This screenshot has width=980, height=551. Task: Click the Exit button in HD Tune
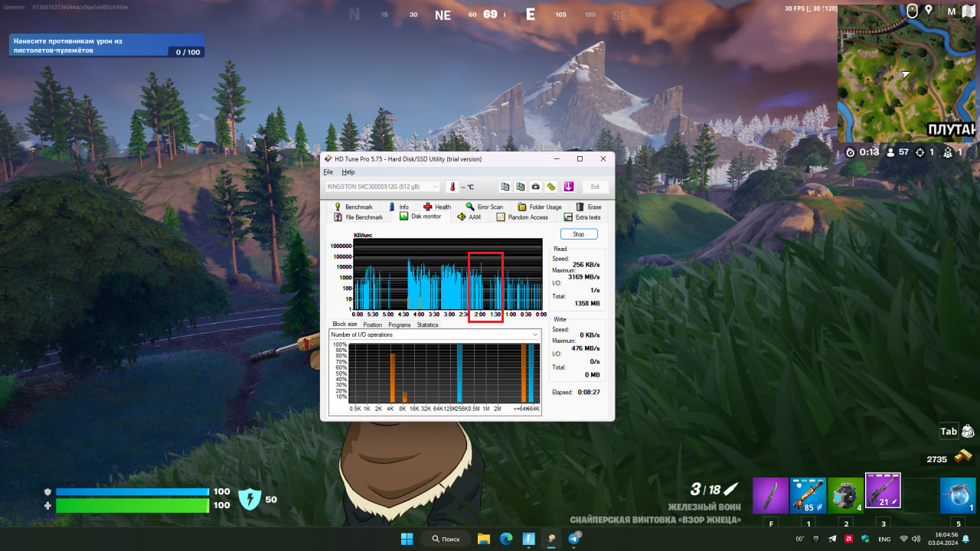click(595, 187)
